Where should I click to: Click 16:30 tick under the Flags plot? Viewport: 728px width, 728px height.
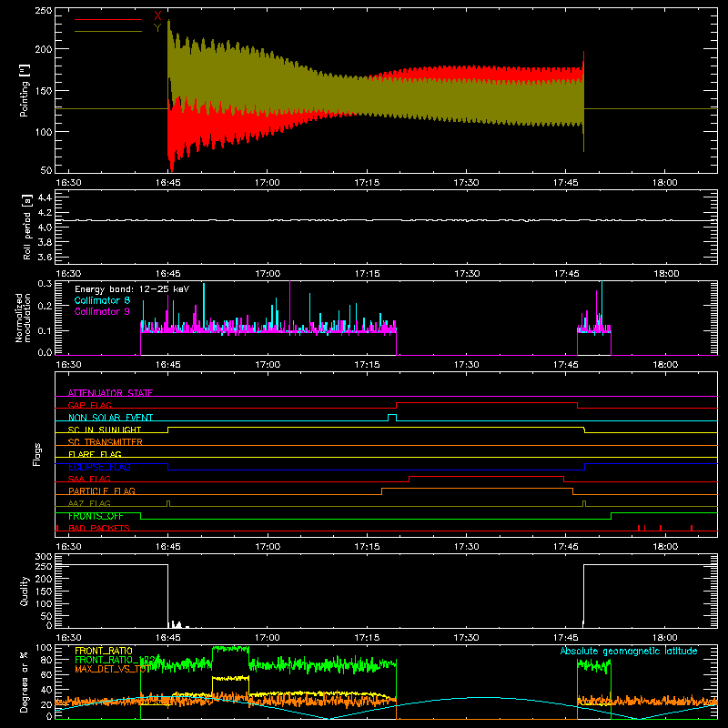[68, 547]
